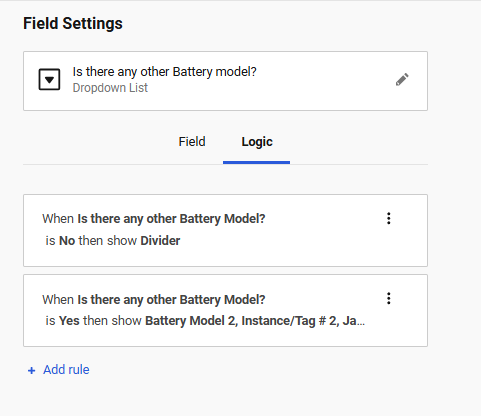Click the field name 'Is there any other Battery model?'
Screen dimensions: 481x416
[x=165, y=72]
